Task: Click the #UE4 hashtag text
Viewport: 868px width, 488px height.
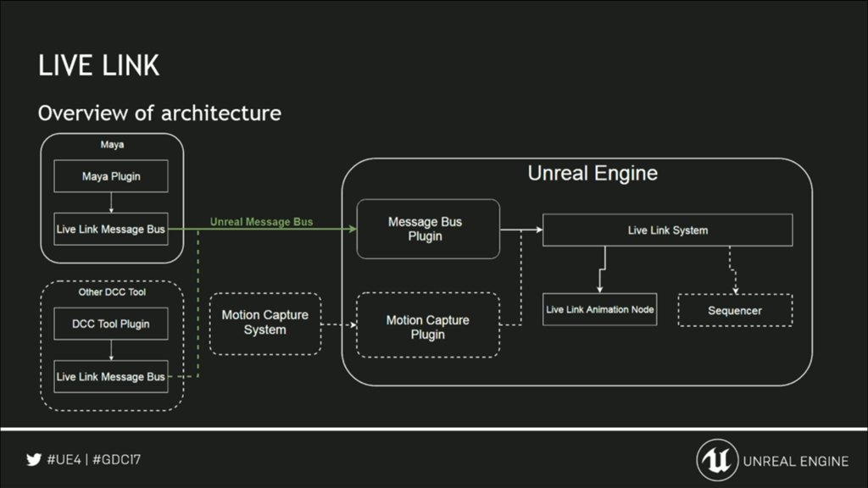Action: pos(64,460)
